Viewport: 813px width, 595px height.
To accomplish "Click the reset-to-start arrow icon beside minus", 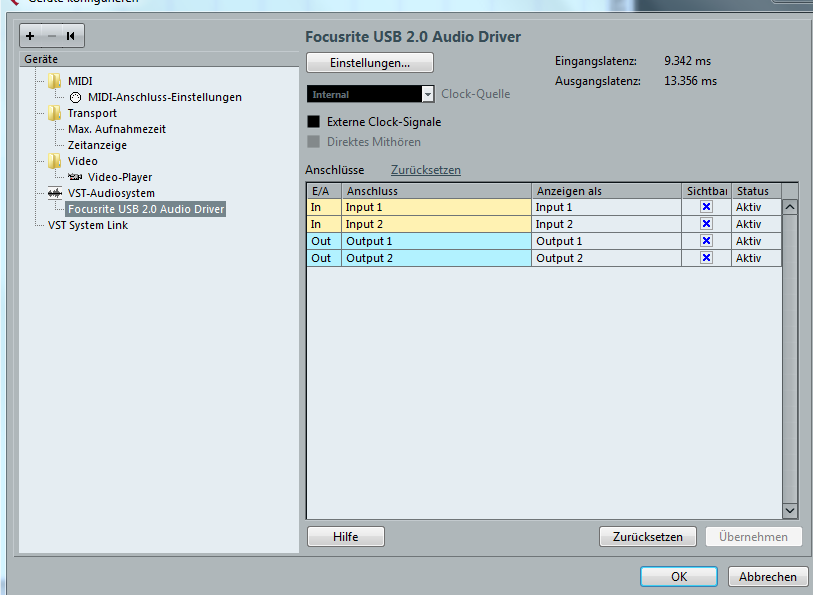I will 71,36.
